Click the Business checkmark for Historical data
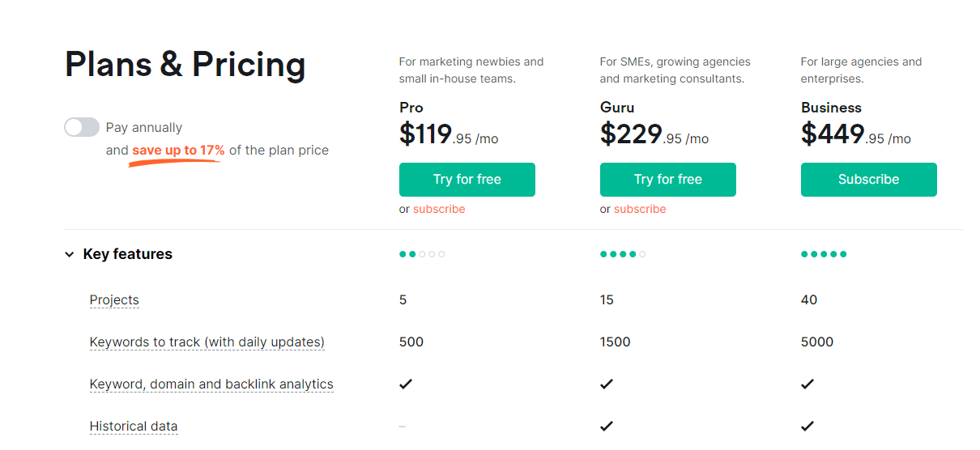This screenshot has width=980, height=450. coord(807,426)
